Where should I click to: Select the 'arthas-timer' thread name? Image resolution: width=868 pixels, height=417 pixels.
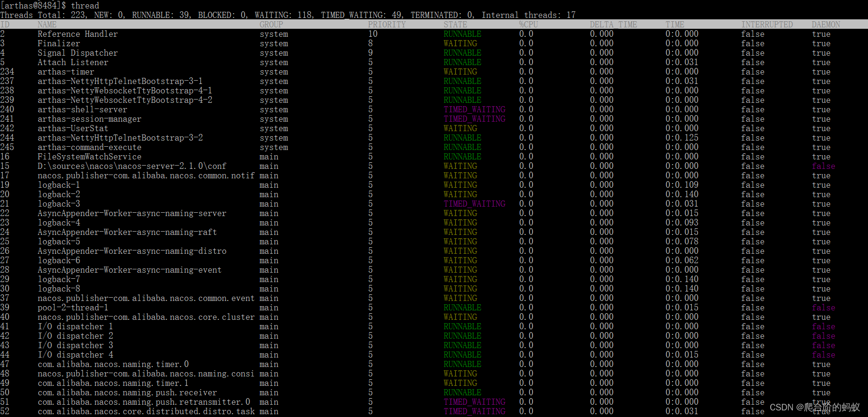pyautogui.click(x=66, y=72)
